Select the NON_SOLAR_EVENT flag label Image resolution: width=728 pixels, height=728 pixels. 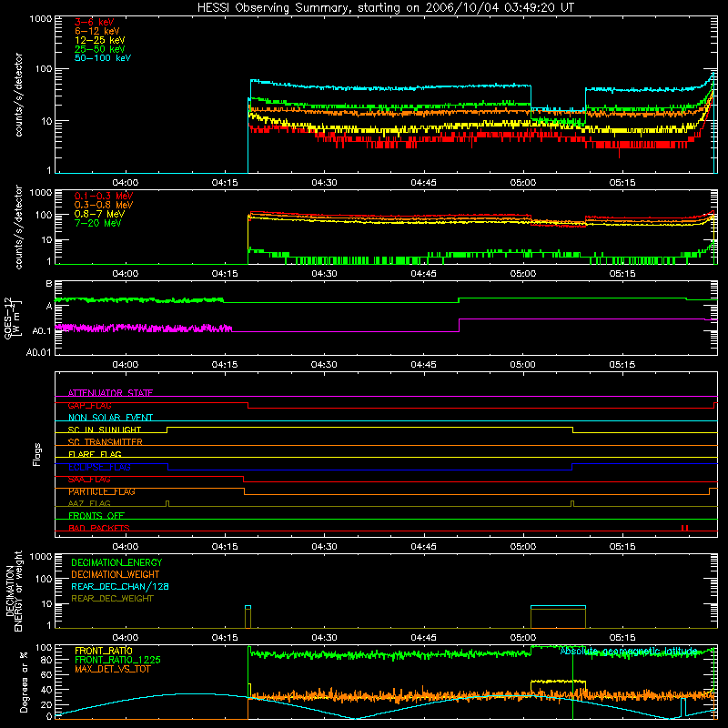(x=110, y=418)
